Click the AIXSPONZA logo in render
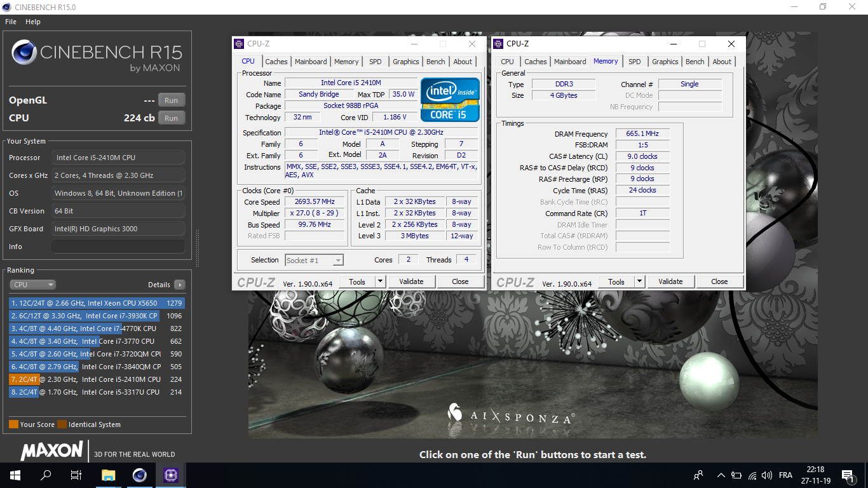The width and height of the screenshot is (868, 488). click(x=512, y=416)
